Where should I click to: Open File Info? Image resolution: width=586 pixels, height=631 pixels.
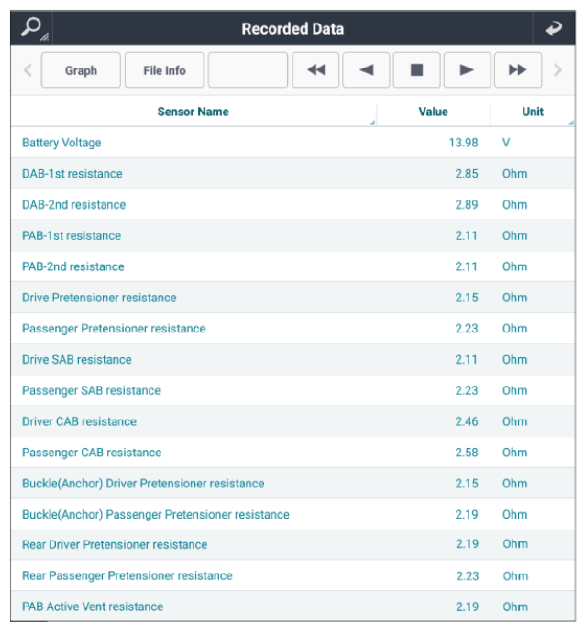165,70
